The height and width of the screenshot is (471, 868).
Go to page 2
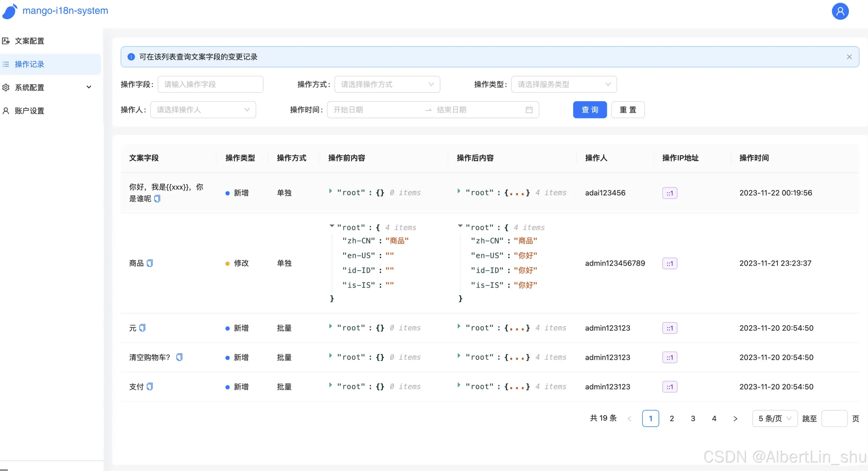click(x=672, y=418)
